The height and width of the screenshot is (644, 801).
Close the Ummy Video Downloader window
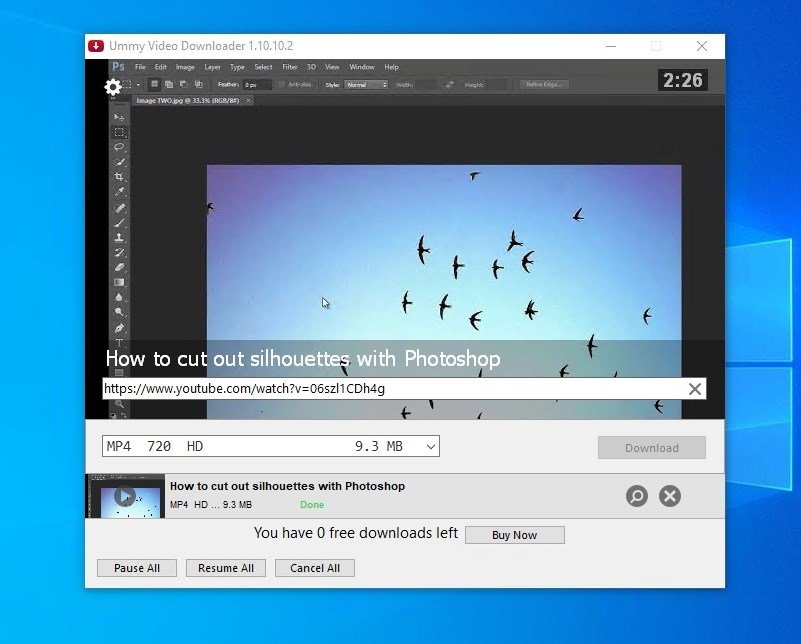pyautogui.click(x=702, y=46)
